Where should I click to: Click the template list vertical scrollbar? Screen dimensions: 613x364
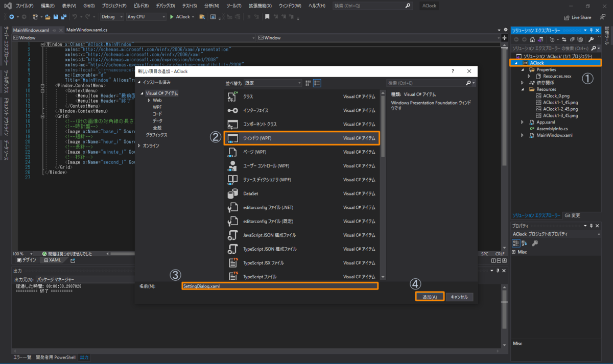[x=382, y=185]
